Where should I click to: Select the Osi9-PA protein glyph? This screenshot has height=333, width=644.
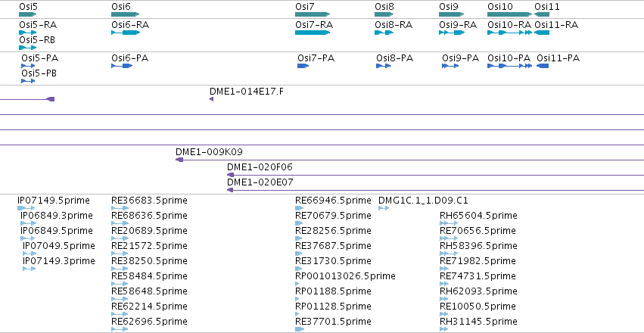point(450,66)
